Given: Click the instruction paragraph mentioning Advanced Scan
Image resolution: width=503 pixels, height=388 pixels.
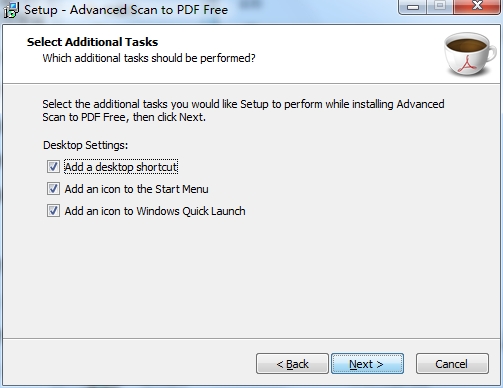Looking at the screenshot, I should [x=243, y=111].
